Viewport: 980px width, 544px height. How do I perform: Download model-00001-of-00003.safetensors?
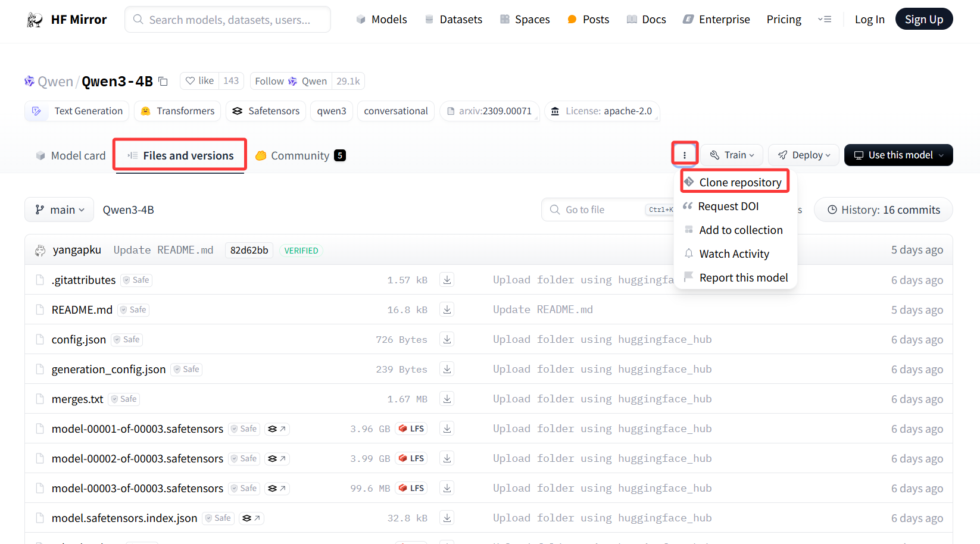click(x=447, y=429)
